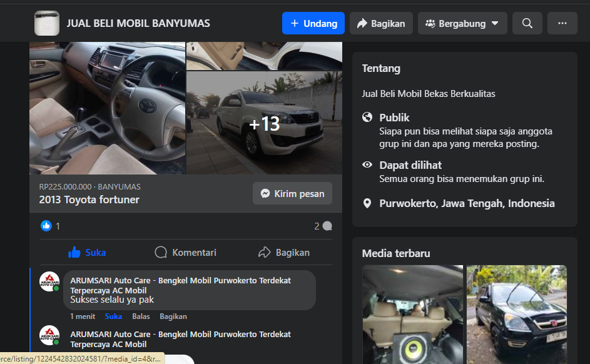Open ARUMSARI Auto Care name on second comment
Image resolution: width=590 pixels, height=364 pixels.
(x=181, y=339)
